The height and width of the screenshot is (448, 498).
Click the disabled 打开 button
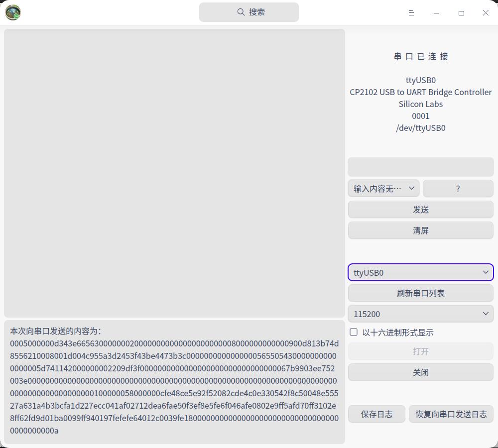pos(420,351)
